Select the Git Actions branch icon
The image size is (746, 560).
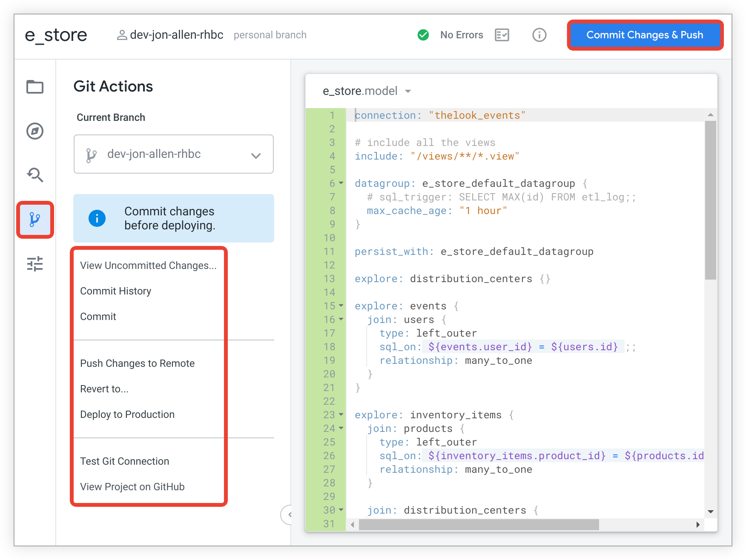(x=35, y=220)
